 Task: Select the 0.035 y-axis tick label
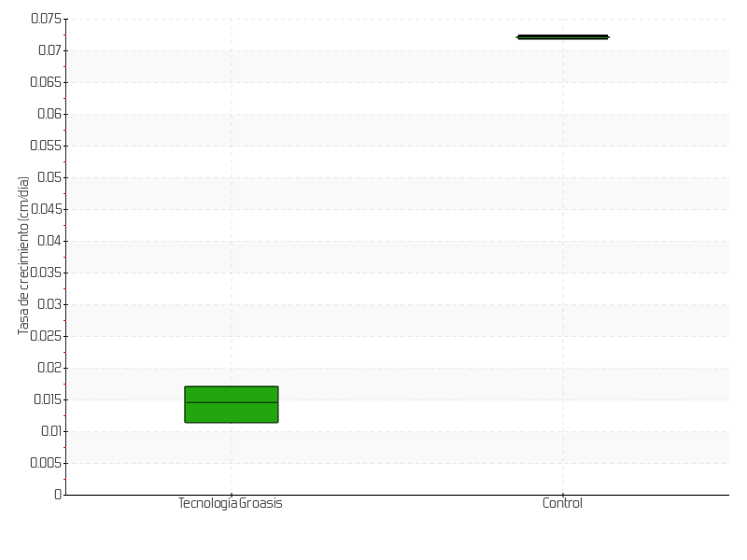[x=46, y=273]
